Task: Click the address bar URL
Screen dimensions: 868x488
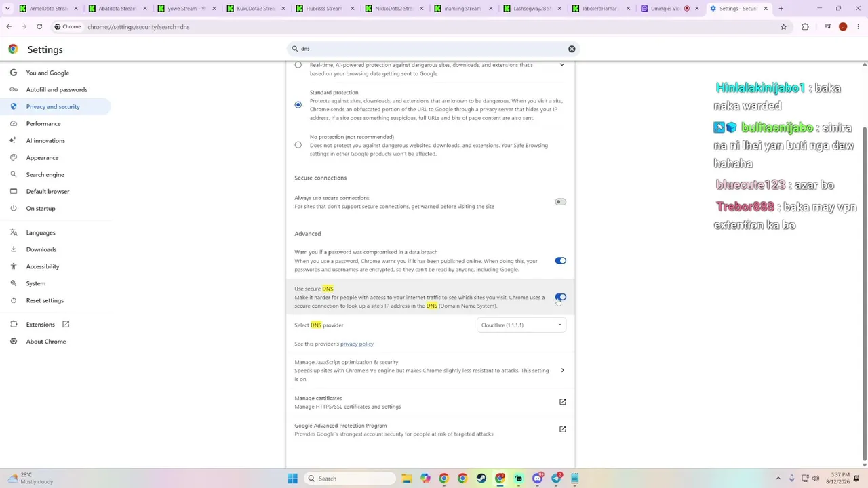Action: click(138, 27)
